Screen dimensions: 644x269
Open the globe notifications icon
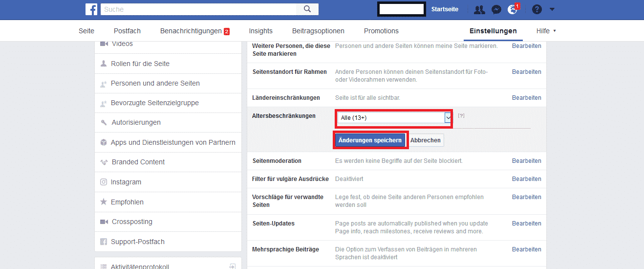coord(513,9)
